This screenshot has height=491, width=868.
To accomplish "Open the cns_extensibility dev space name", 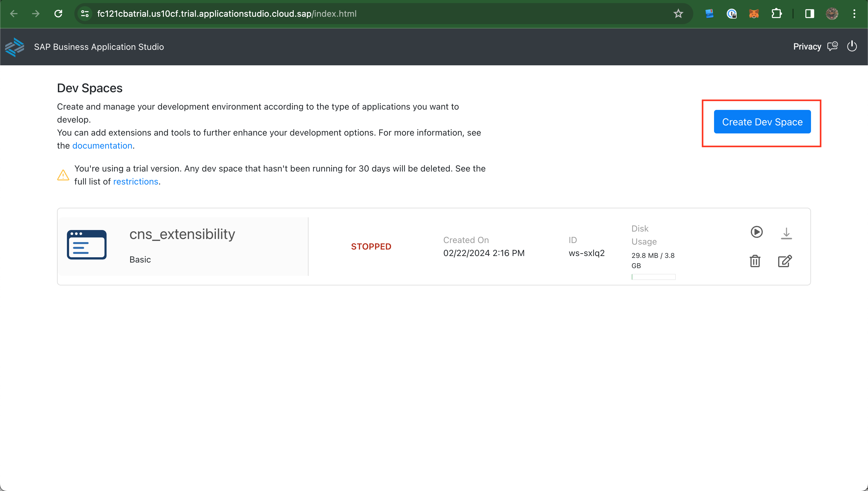I will (x=182, y=234).
